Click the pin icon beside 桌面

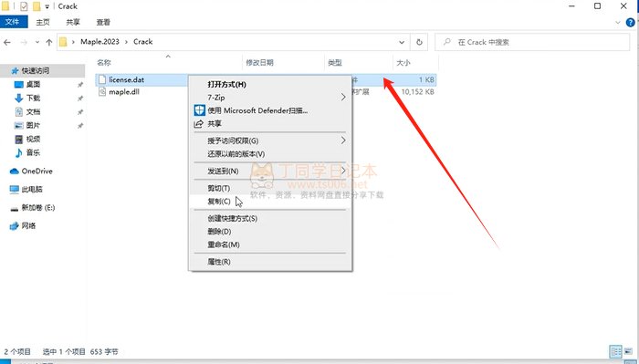[80, 85]
